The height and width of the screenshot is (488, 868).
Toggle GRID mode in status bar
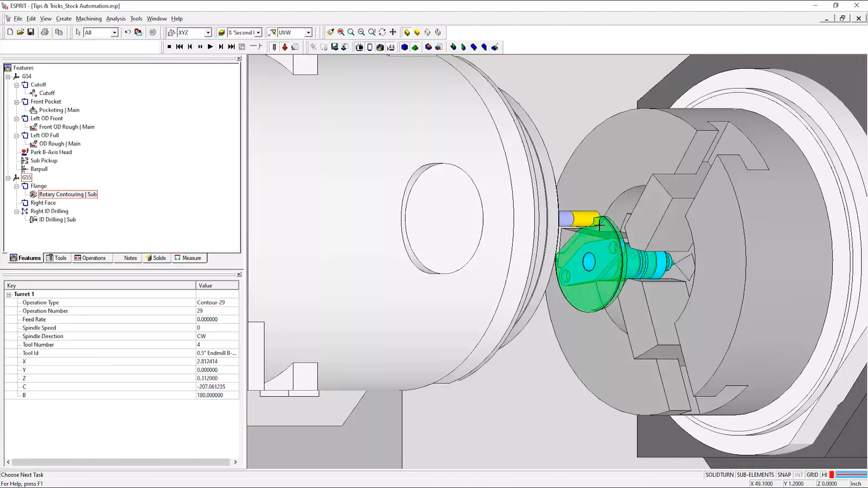tap(812, 474)
